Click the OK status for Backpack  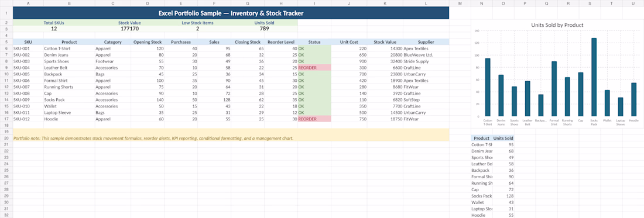314,74
